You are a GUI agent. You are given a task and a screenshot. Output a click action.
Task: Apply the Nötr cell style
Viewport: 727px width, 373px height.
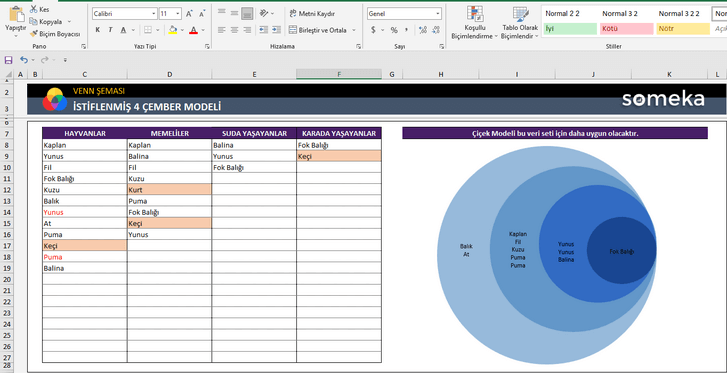click(683, 29)
